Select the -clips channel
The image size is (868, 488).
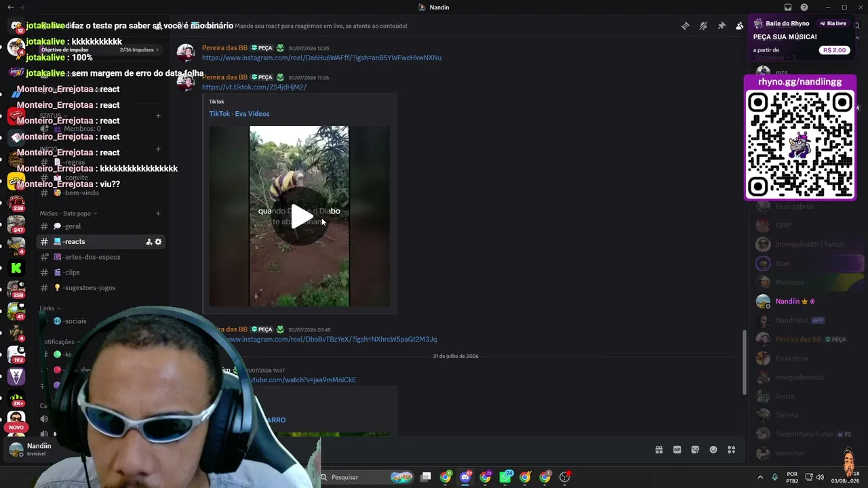pyautogui.click(x=100, y=272)
